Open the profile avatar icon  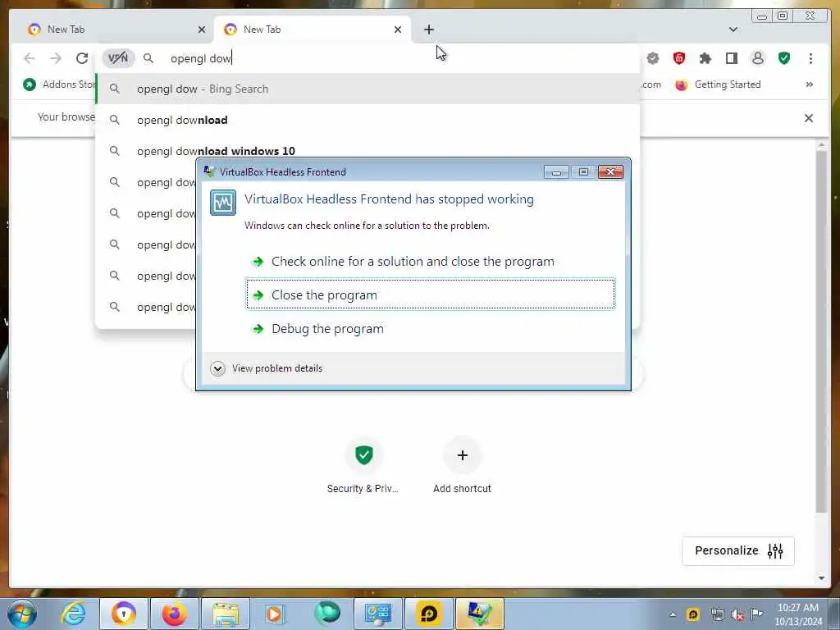click(757, 58)
